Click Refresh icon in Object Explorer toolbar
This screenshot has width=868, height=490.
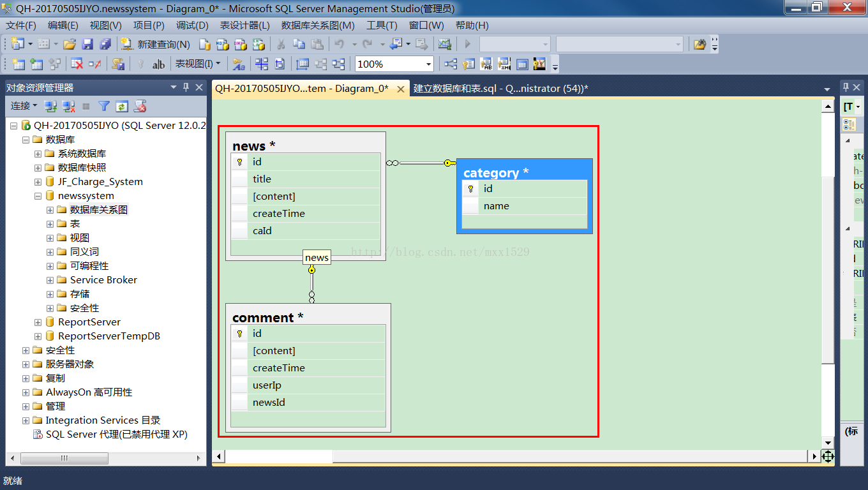tap(122, 106)
